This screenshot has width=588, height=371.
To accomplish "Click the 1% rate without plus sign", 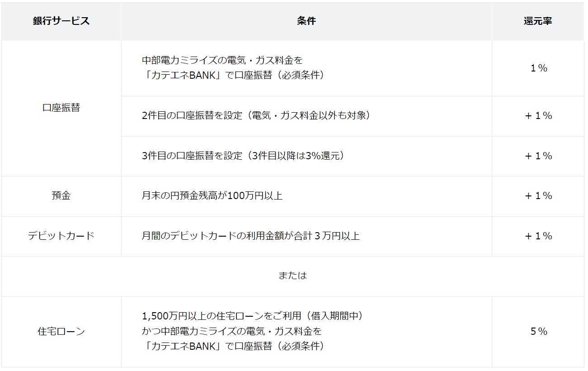I will [x=539, y=68].
